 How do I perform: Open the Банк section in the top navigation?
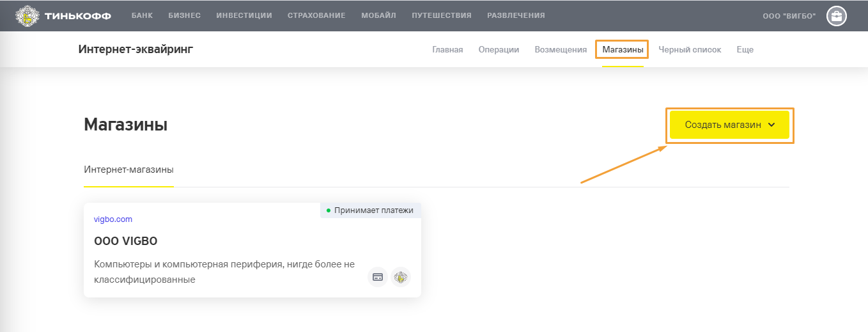[x=142, y=15]
